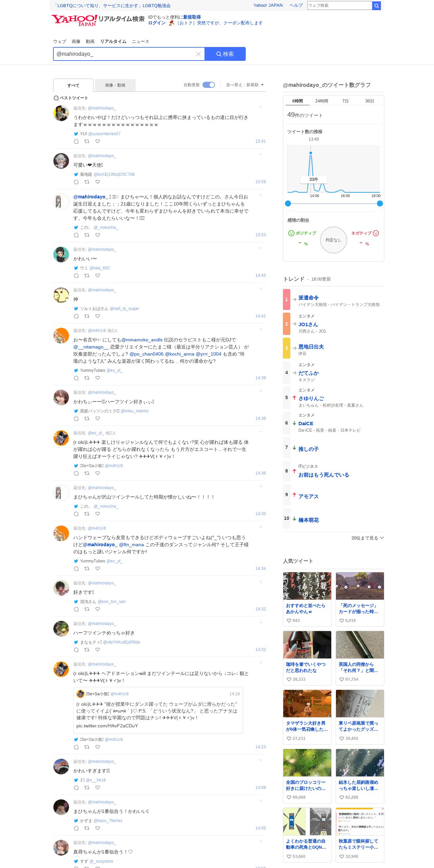Click the avatar of ウミ's tweet
434x868 pixels.
click(61, 255)
